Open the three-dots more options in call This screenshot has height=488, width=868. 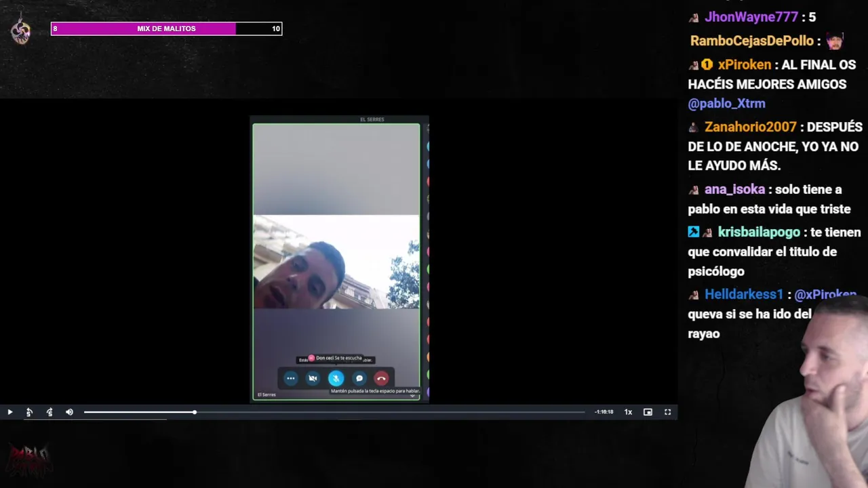290,378
